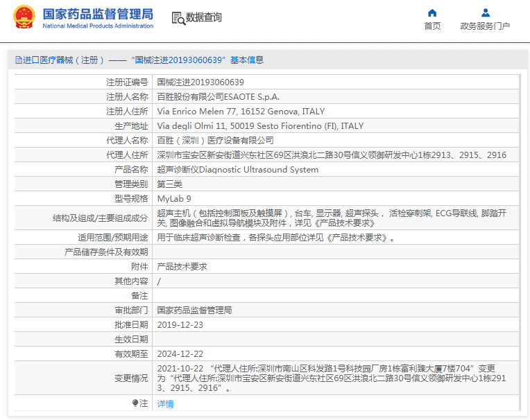
Task: Open 政务服务门户 portal link
Action: pyautogui.click(x=485, y=26)
